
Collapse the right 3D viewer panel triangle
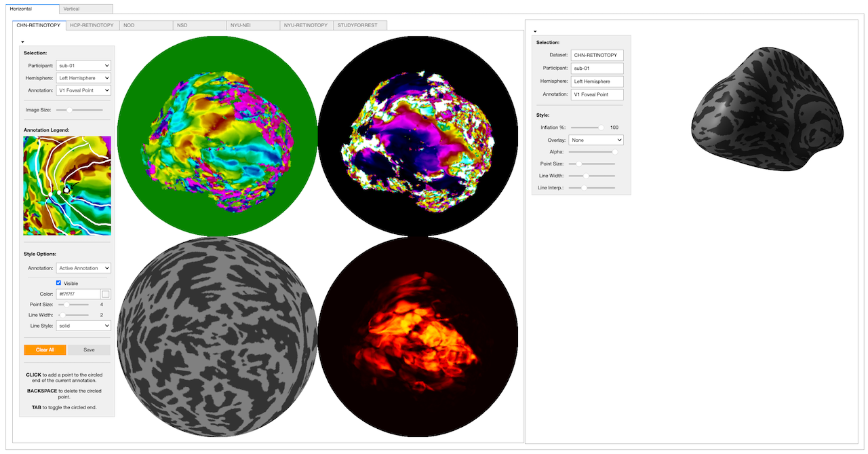click(535, 31)
